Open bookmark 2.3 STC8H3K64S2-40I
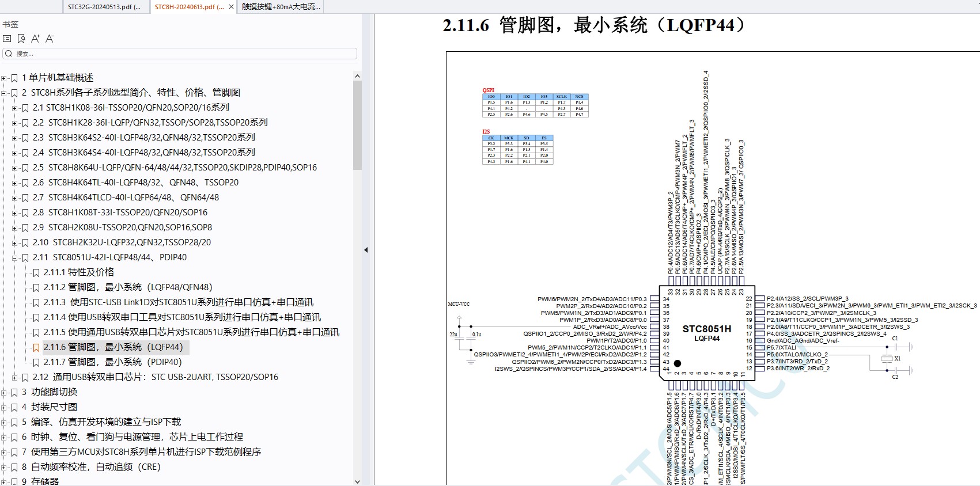This screenshot has width=980, height=486. point(144,138)
